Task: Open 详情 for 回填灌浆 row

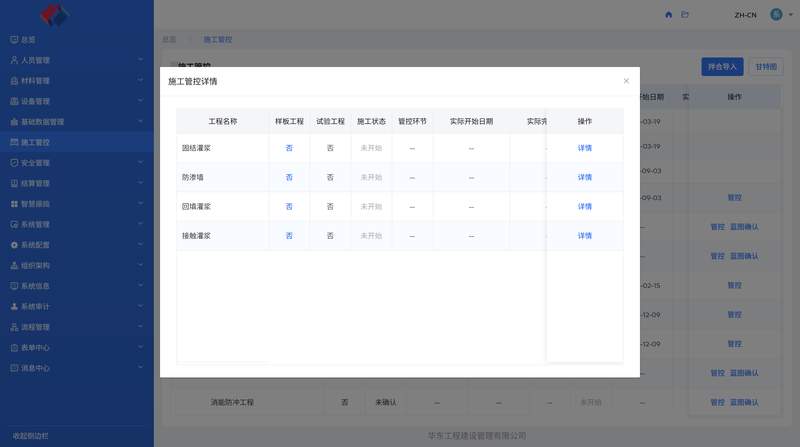Action: (x=585, y=207)
